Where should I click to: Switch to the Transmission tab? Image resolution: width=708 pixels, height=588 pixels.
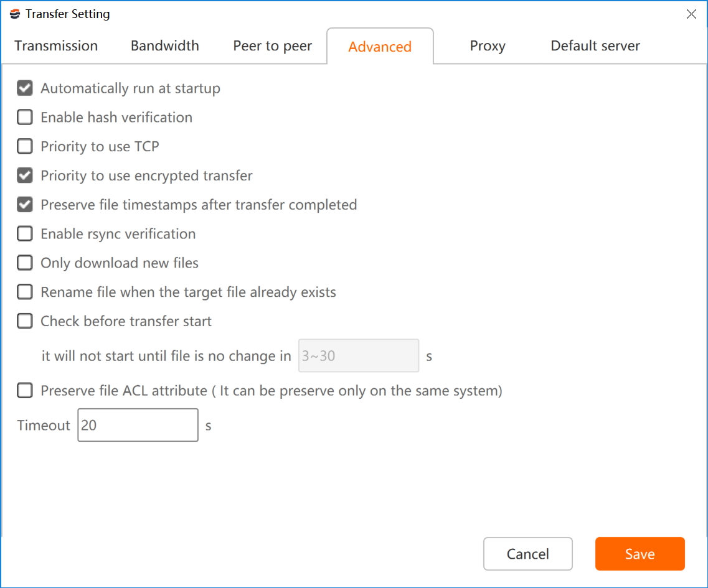(x=56, y=45)
